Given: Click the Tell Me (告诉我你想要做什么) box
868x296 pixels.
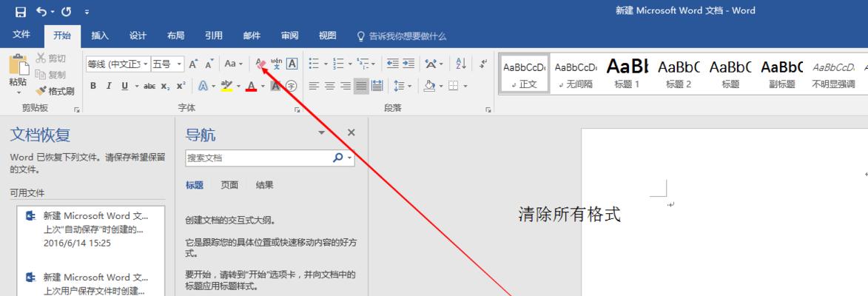Looking at the screenshot, I should (402, 36).
